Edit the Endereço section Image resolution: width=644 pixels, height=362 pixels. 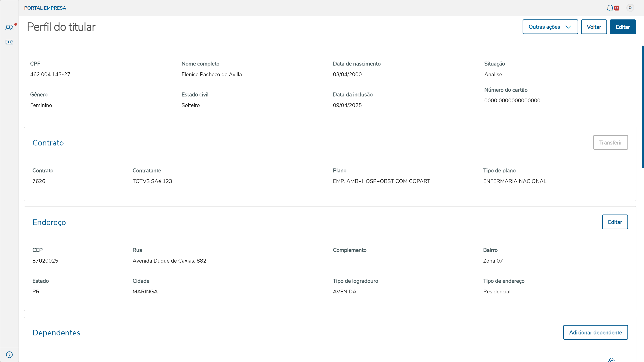[x=614, y=222]
